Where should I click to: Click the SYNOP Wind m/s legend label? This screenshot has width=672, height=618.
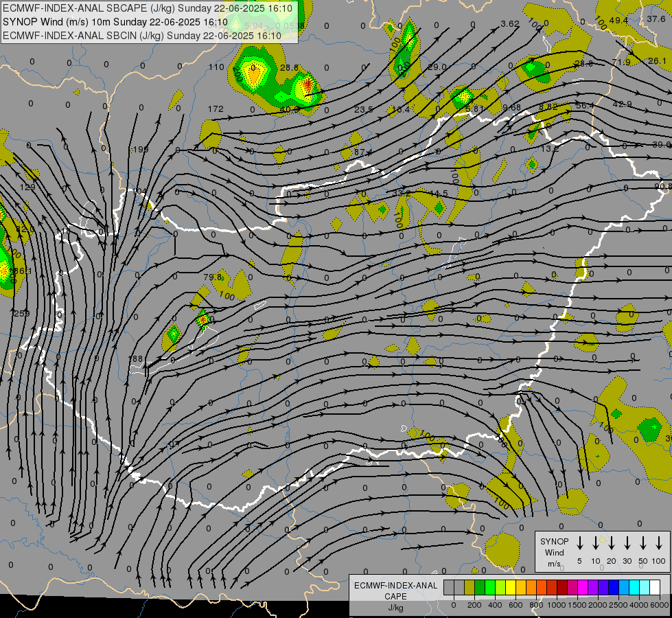[554, 552]
